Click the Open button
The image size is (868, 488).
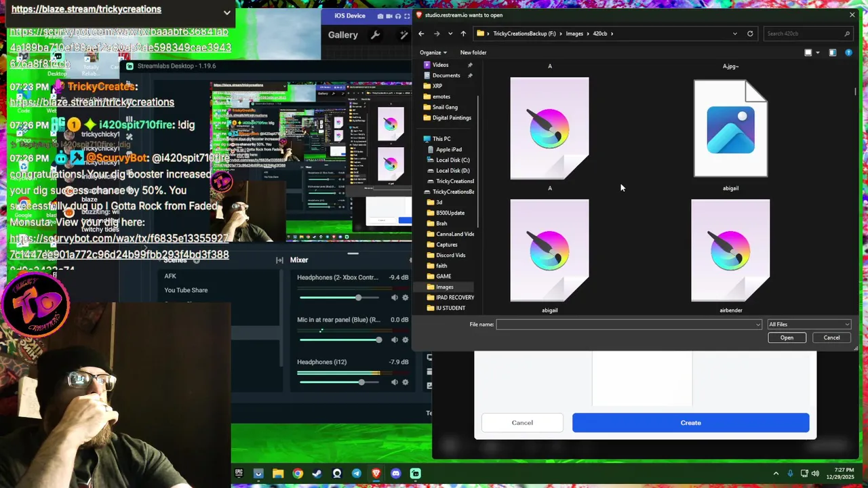point(787,338)
